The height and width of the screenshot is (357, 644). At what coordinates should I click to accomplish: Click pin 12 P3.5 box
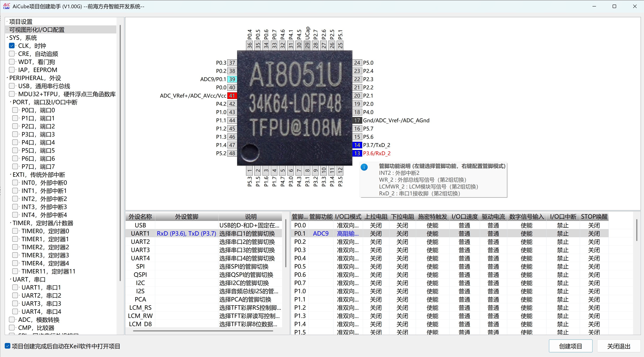click(340, 171)
